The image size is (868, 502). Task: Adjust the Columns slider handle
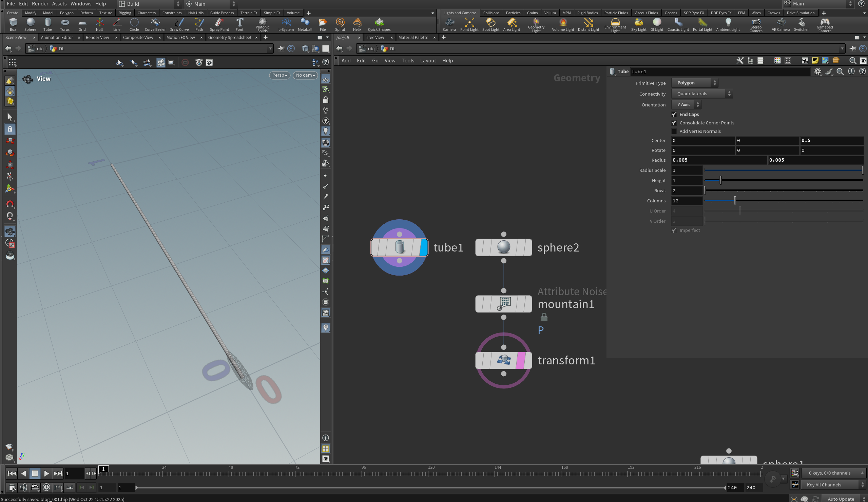(x=735, y=201)
